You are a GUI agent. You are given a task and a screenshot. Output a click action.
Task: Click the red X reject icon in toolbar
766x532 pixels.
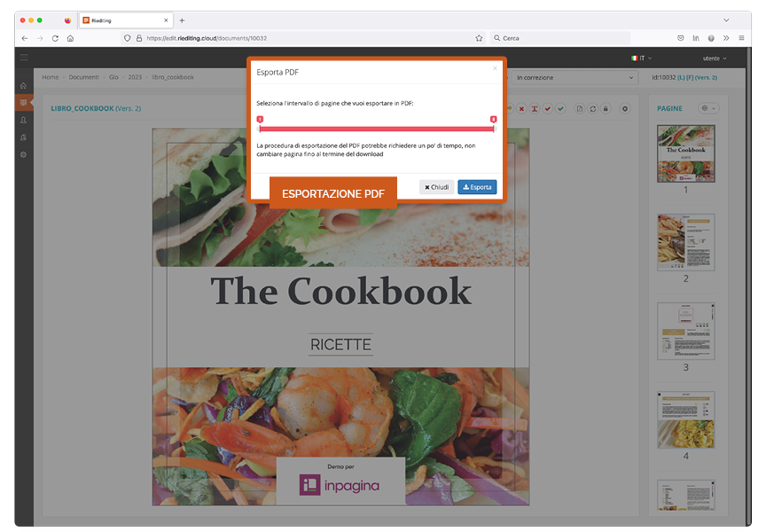pos(522,108)
